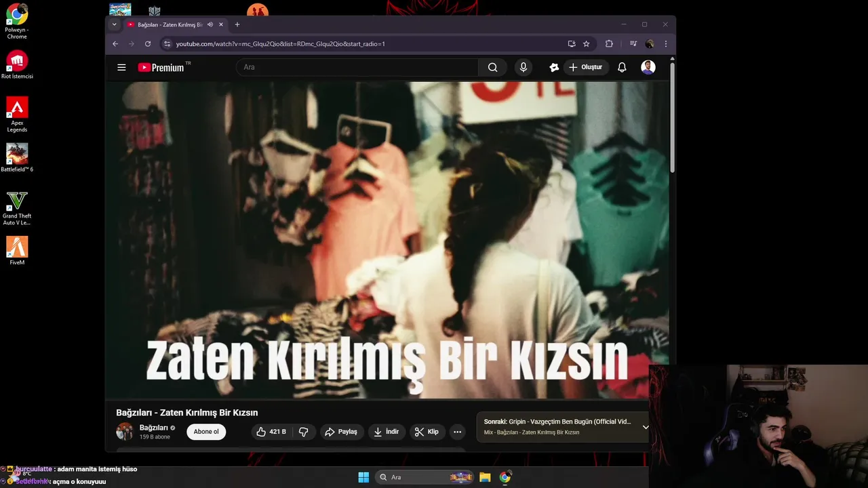Screen dimensions: 868x488
Task: Open the Grand Theft Auto V desktop shortcut
Action: pyautogui.click(x=17, y=208)
